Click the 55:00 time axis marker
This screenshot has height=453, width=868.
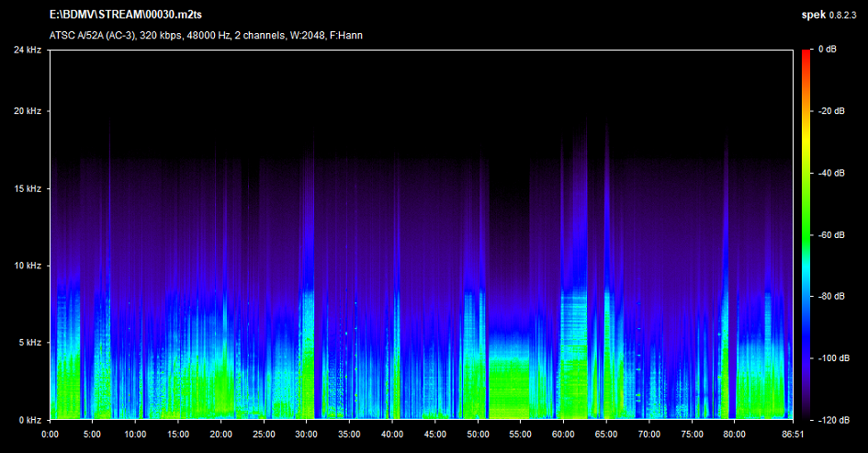520,433
